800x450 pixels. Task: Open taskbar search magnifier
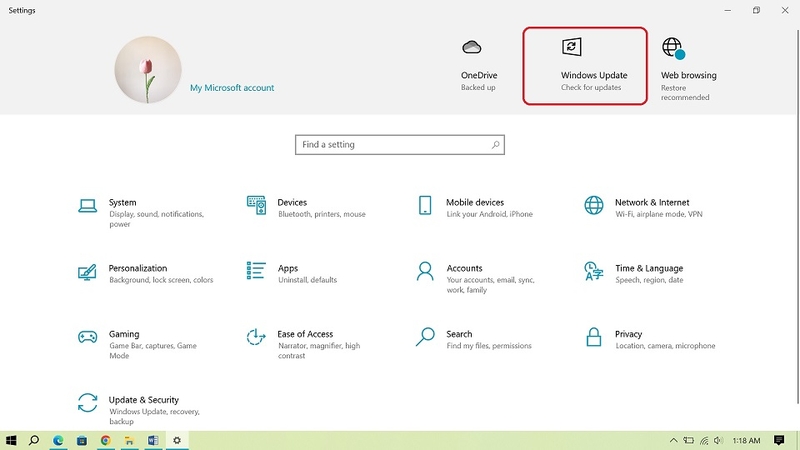(34, 440)
